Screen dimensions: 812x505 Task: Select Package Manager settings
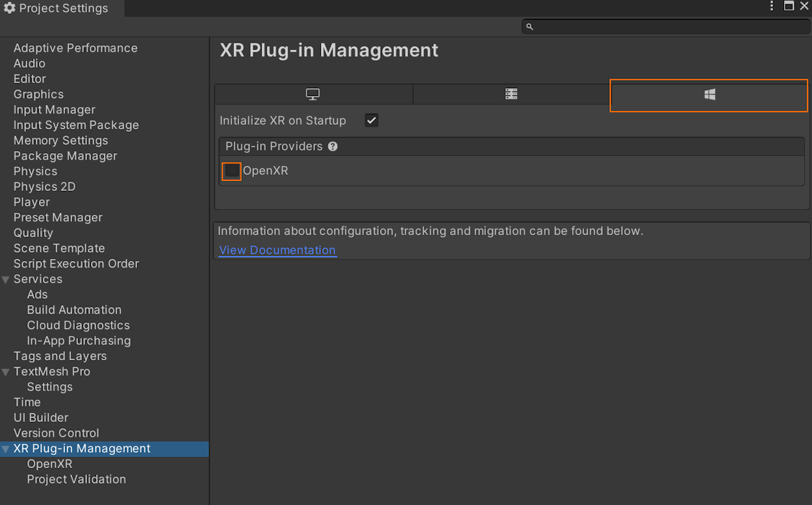coord(66,156)
